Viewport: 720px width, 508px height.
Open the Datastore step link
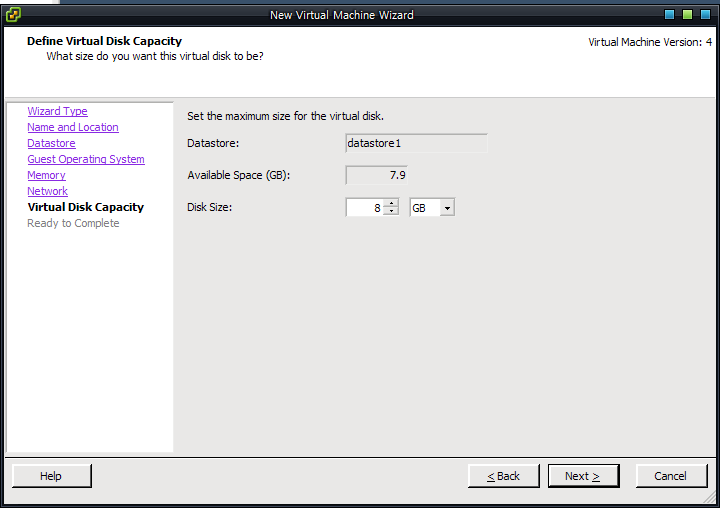(x=51, y=143)
